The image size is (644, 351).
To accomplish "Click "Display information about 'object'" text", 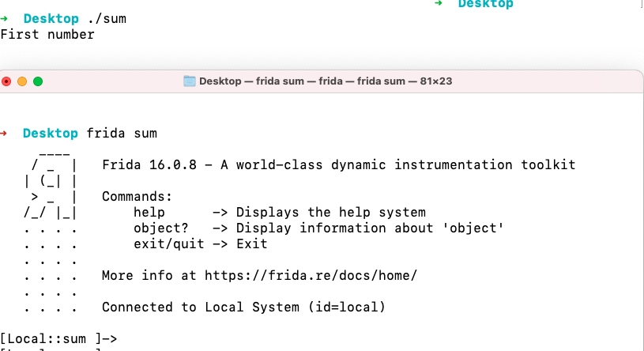I will pyautogui.click(x=370, y=228).
